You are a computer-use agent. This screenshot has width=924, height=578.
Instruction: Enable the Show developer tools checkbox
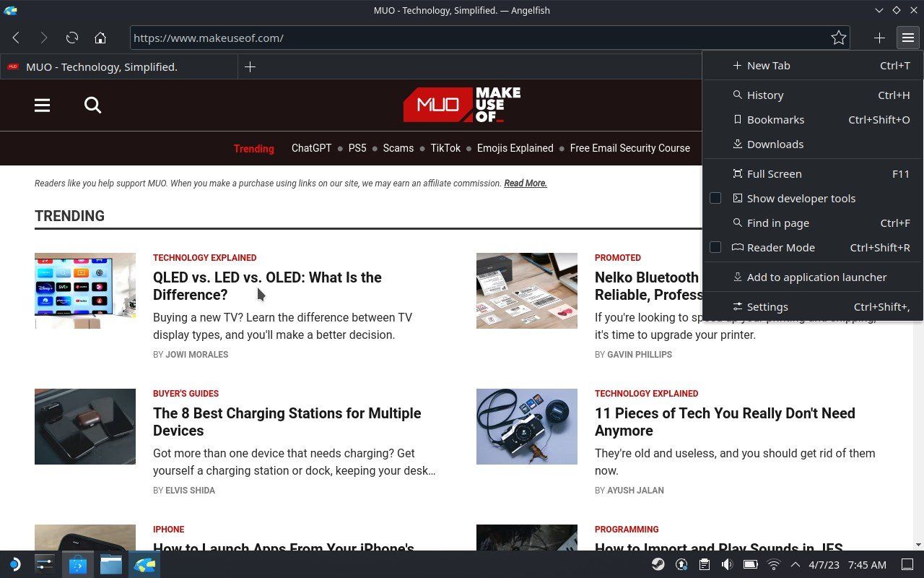point(715,198)
